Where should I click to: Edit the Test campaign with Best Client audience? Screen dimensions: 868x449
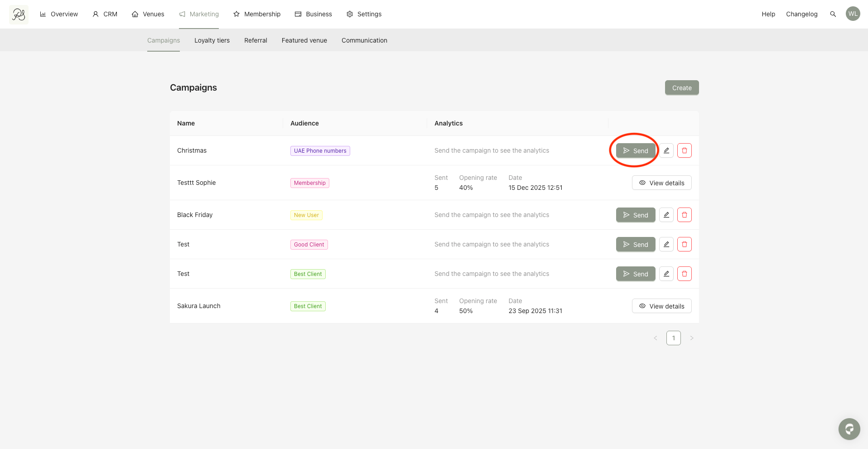point(666,274)
